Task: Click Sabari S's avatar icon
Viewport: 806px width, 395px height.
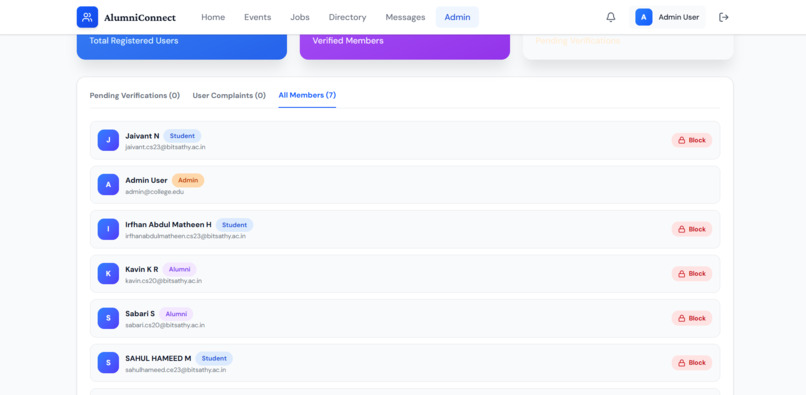Action: click(x=108, y=318)
